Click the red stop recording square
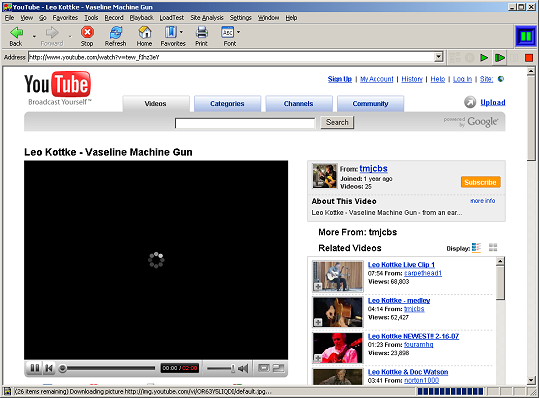Screen dimensions: 539x398 coord(529,58)
